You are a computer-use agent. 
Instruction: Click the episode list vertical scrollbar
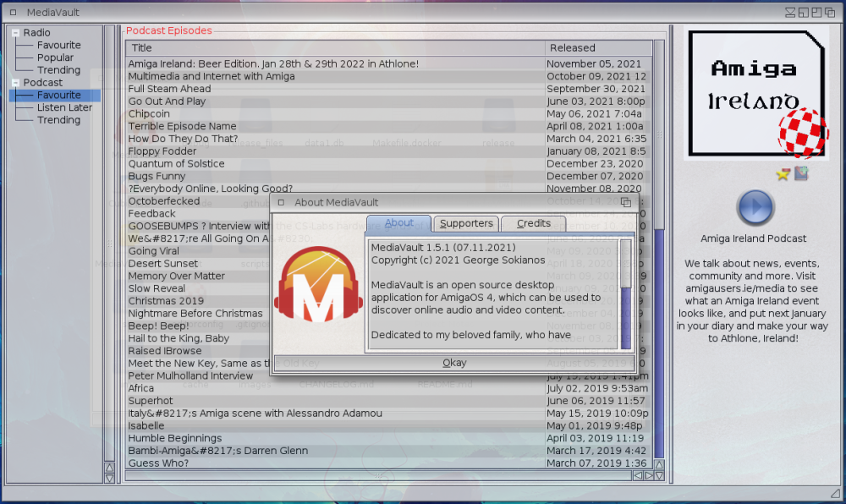click(659, 249)
